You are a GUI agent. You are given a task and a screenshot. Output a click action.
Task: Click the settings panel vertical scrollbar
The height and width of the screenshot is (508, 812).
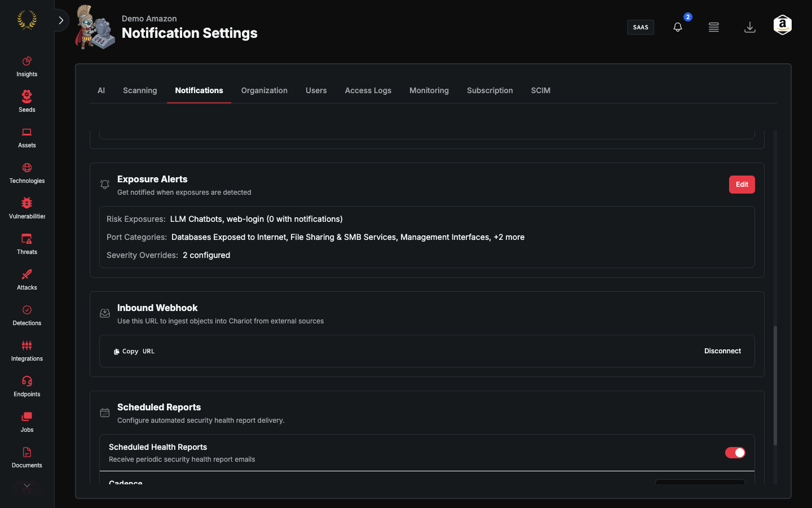tap(775, 386)
